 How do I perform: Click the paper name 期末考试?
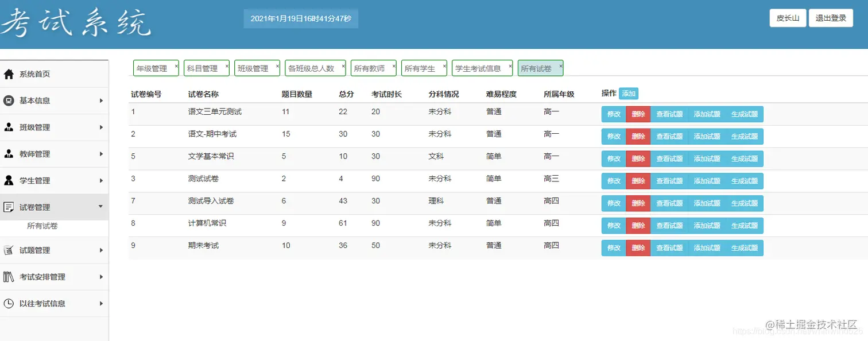pos(203,245)
